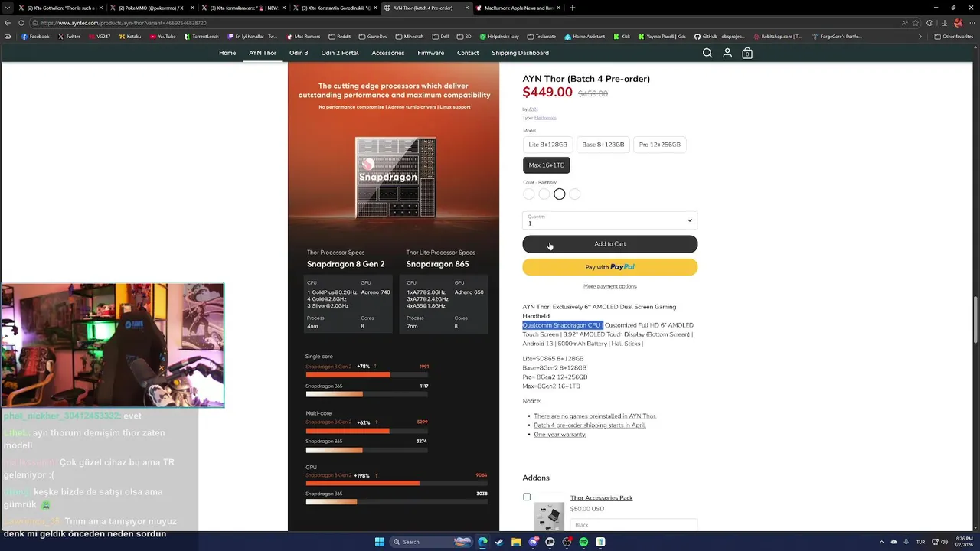Open the One-year warranty link
Viewport: 980px width, 551px height.
click(560, 435)
